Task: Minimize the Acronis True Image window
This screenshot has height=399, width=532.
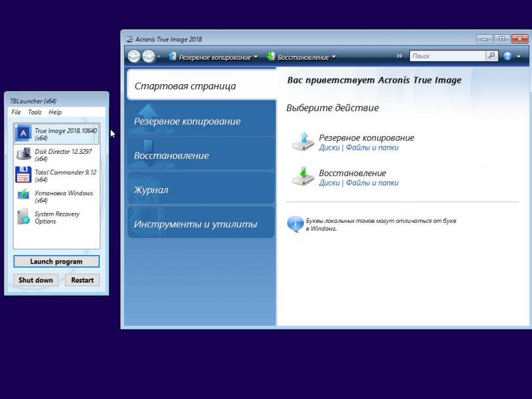Action: pyautogui.click(x=484, y=39)
